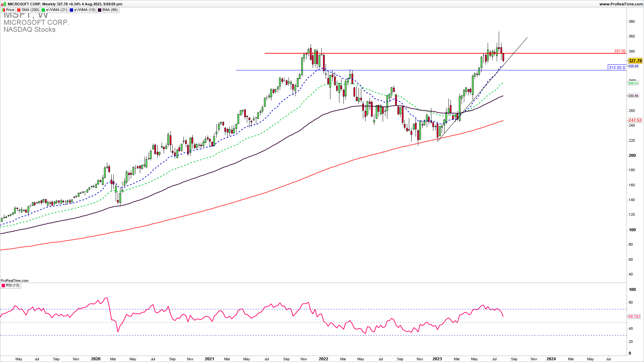
Task: Click the pink RSI (13) color swatch
Action: pos(3,286)
